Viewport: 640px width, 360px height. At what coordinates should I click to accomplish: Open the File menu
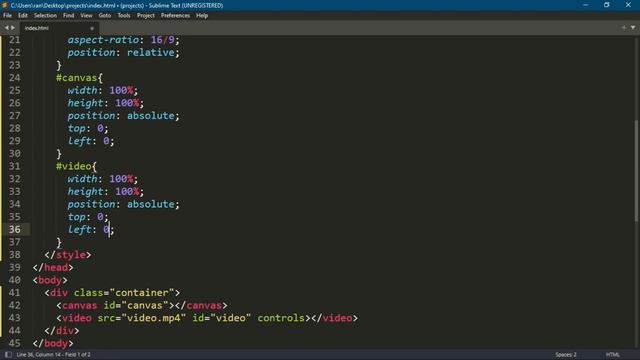point(7,16)
